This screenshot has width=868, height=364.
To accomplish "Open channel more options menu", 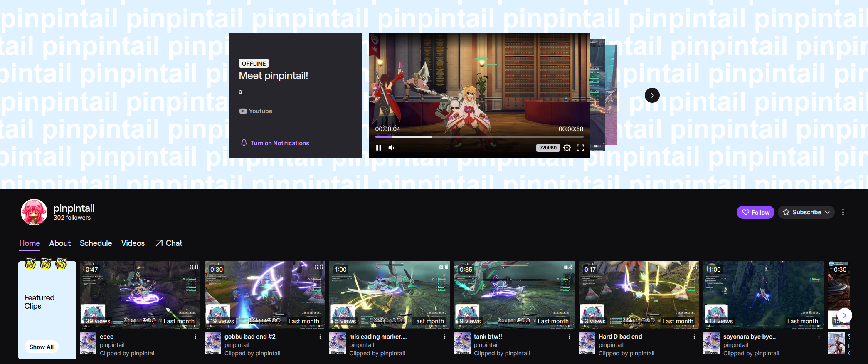I will tap(843, 212).
